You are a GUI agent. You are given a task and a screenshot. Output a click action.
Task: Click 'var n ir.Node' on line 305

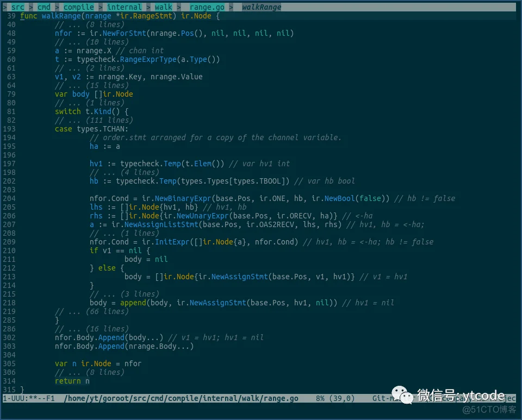coord(83,364)
